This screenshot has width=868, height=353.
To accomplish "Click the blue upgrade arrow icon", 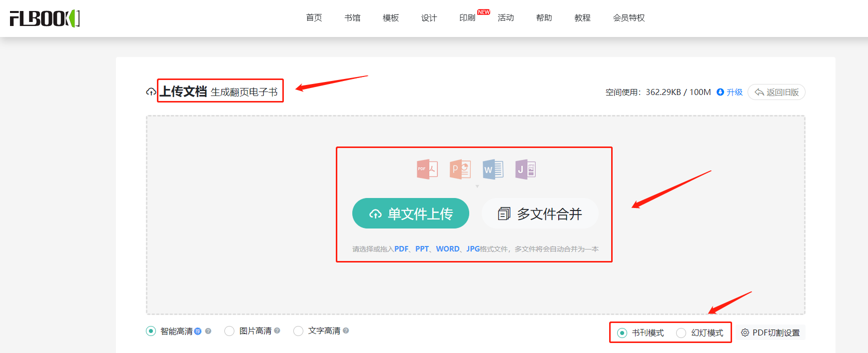I will 720,92.
